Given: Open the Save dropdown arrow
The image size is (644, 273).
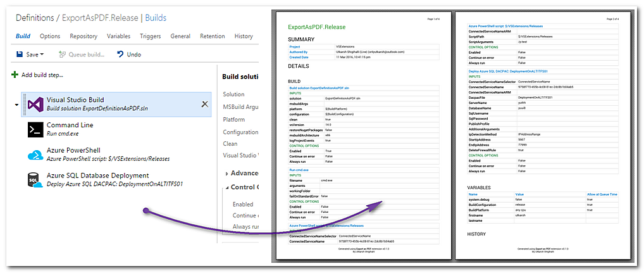Looking at the screenshot, I should [42, 55].
